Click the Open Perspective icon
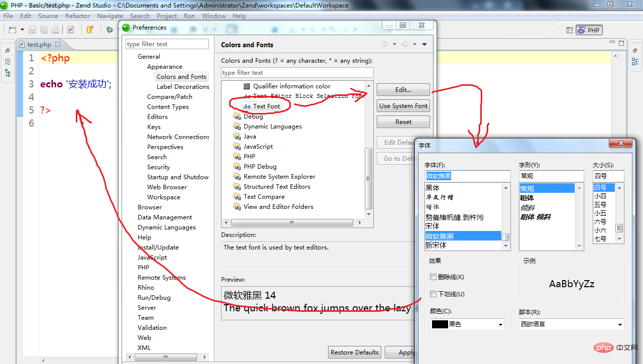Viewport: 643px width, 364px height. (570, 30)
